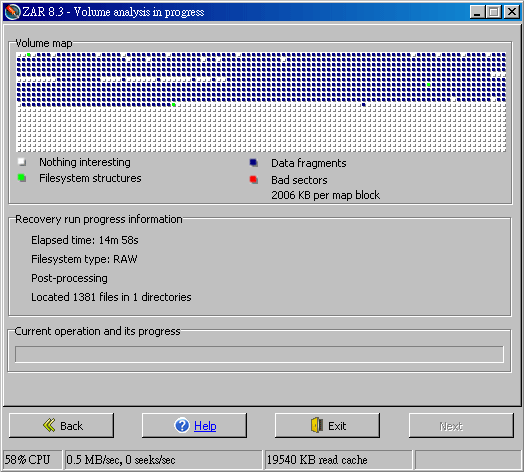Click the yellow door Exit icon
Image resolution: width=524 pixels, height=472 pixels.
click(317, 425)
